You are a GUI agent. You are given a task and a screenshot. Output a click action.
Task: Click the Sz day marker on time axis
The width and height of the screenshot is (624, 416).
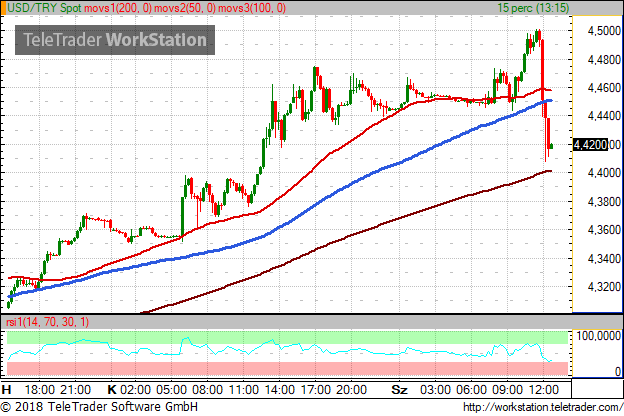399,389
